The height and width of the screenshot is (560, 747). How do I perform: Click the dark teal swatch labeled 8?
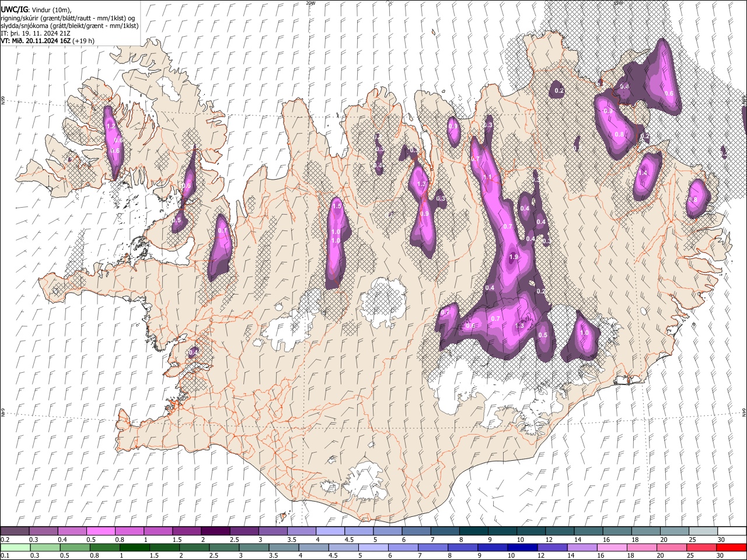click(473, 531)
